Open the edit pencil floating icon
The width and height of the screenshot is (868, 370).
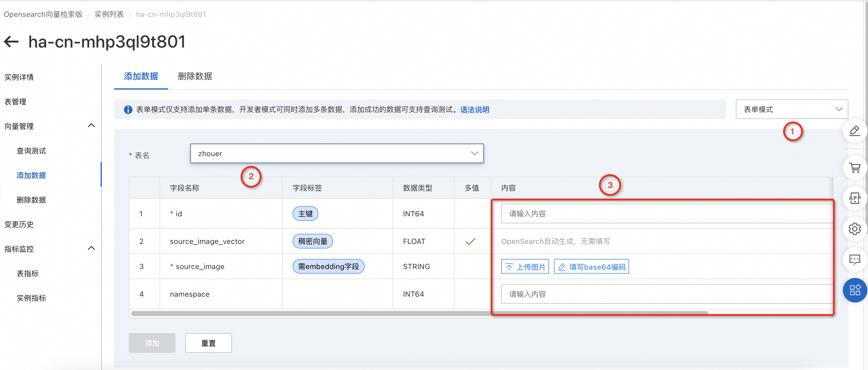pos(854,131)
